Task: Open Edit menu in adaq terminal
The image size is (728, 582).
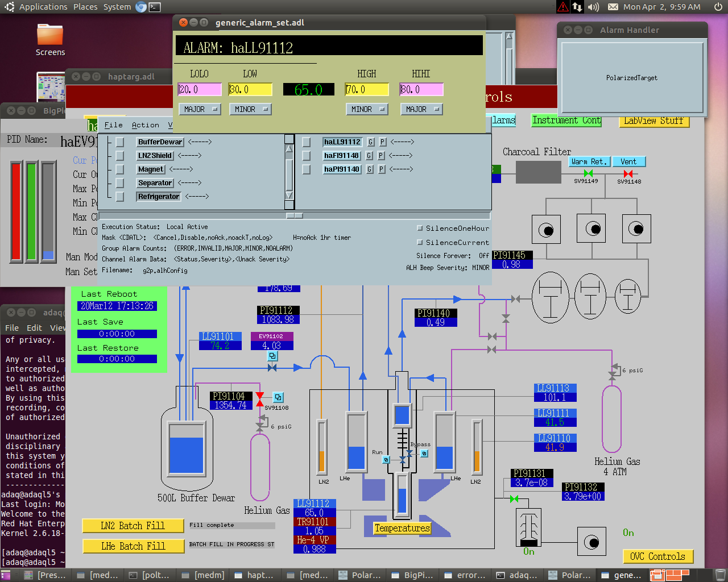Action: click(x=34, y=328)
